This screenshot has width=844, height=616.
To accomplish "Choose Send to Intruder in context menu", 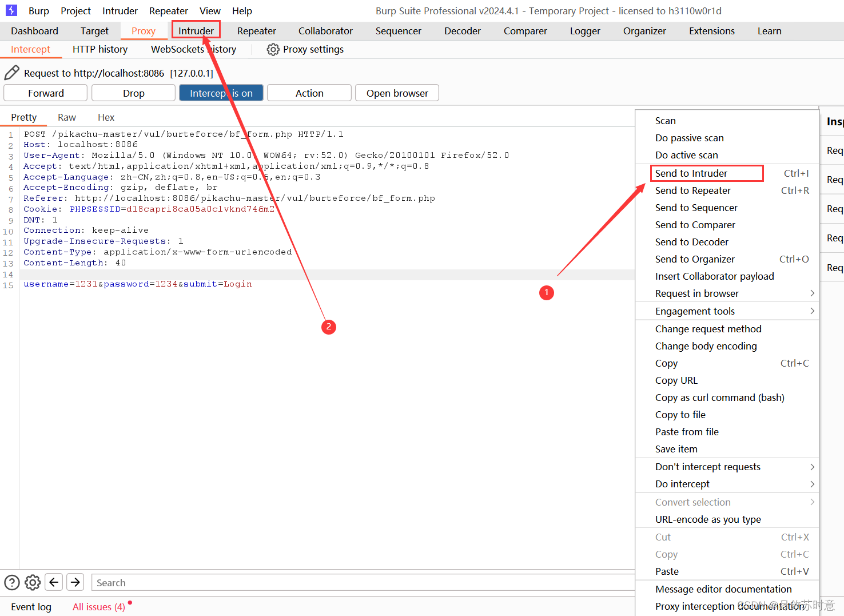I will point(727,173).
